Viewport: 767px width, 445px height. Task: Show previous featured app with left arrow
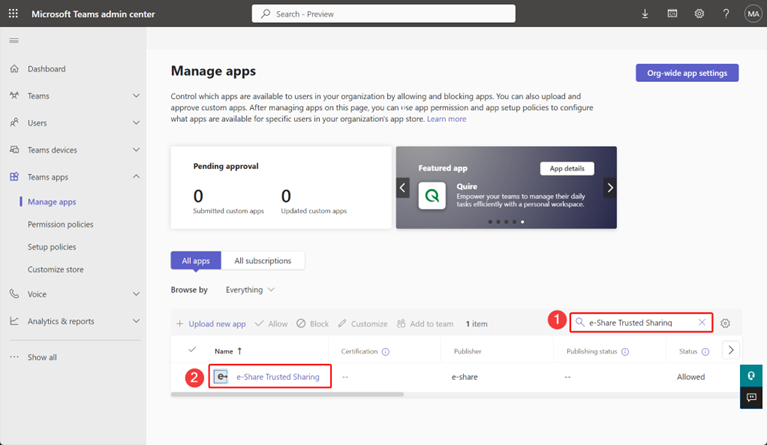coord(403,188)
